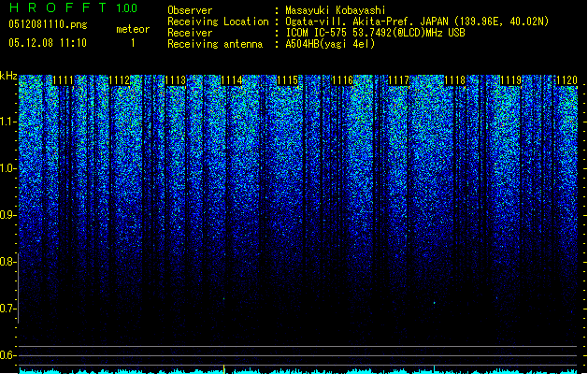Click the 1116 time marker
Viewport: 588px width, 374px height.
pos(343,80)
